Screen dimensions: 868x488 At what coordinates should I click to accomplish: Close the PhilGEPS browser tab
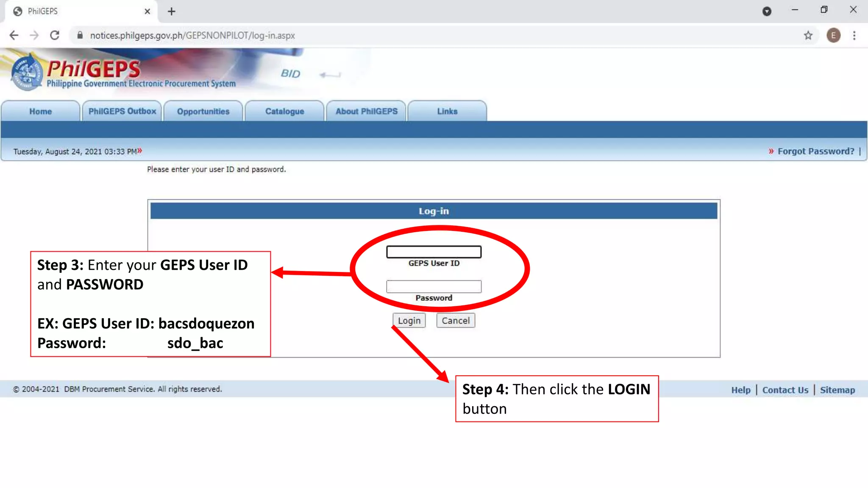(x=147, y=11)
